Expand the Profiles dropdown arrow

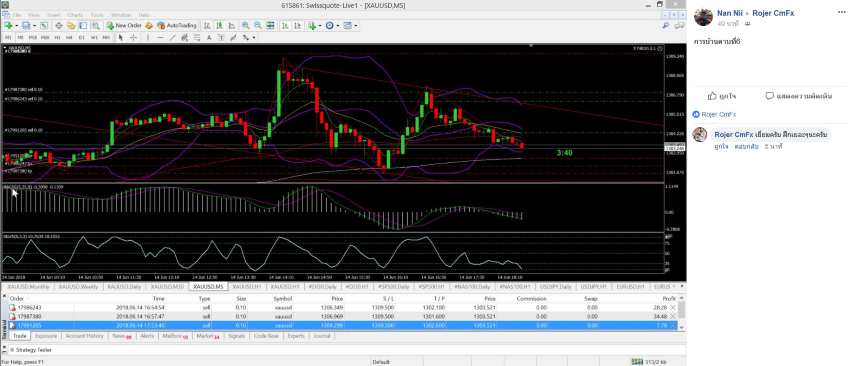pyautogui.click(x=35, y=26)
